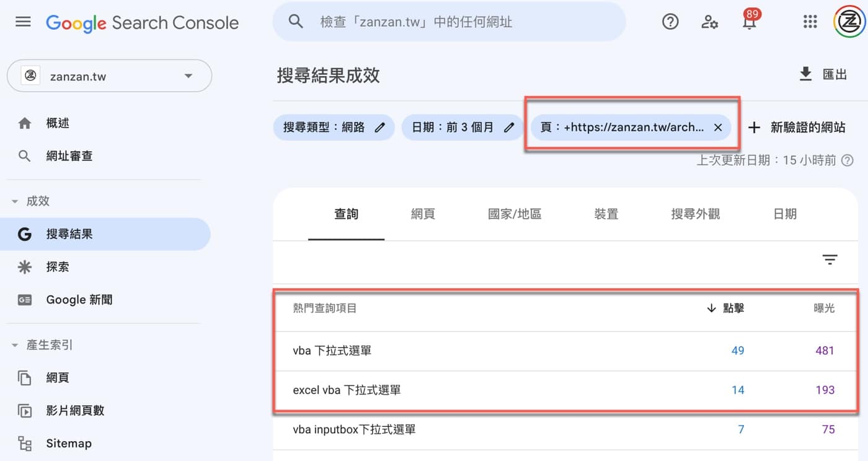Click the 曝光 column header
Viewport: 868px width, 461px height.
click(824, 308)
